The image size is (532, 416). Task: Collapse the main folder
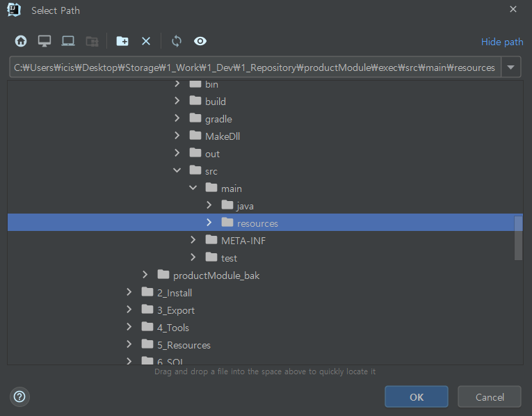193,187
